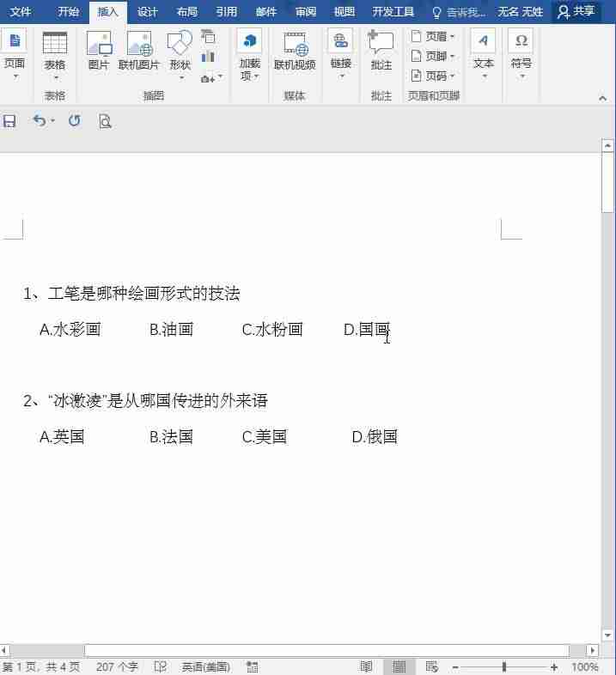
Task: Open the File (文件) tab
Action: click(21, 12)
